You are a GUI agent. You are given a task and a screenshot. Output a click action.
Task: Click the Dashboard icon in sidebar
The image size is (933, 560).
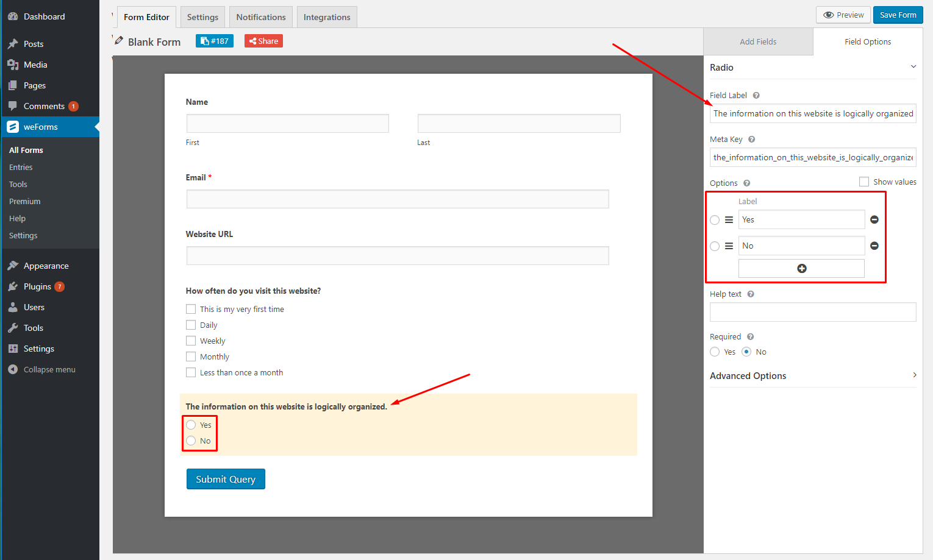point(13,16)
